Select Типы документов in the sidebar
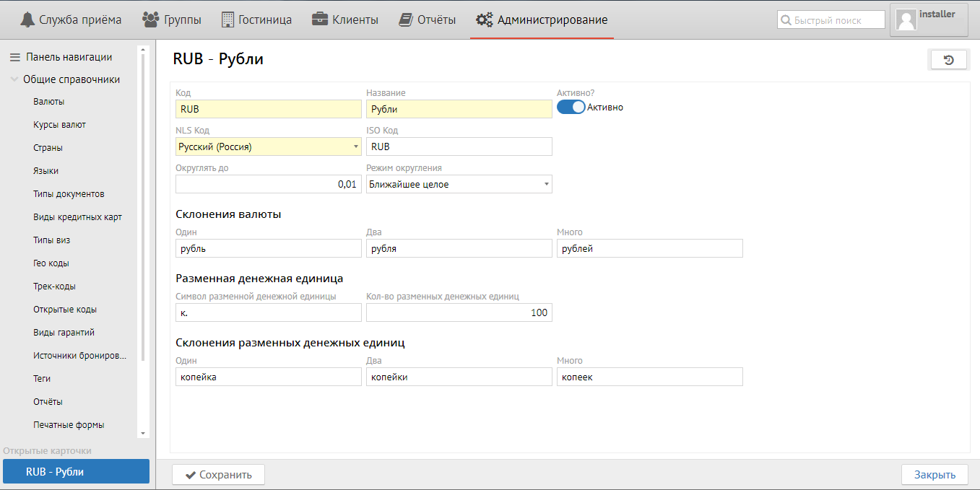Viewport: 980px width, 490px height. coord(69,194)
